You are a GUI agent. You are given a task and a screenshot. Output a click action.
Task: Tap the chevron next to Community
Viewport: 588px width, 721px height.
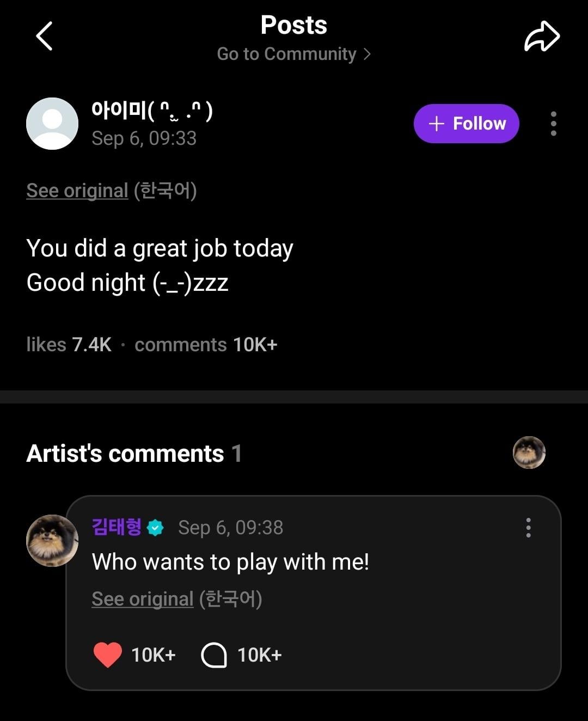pos(367,54)
